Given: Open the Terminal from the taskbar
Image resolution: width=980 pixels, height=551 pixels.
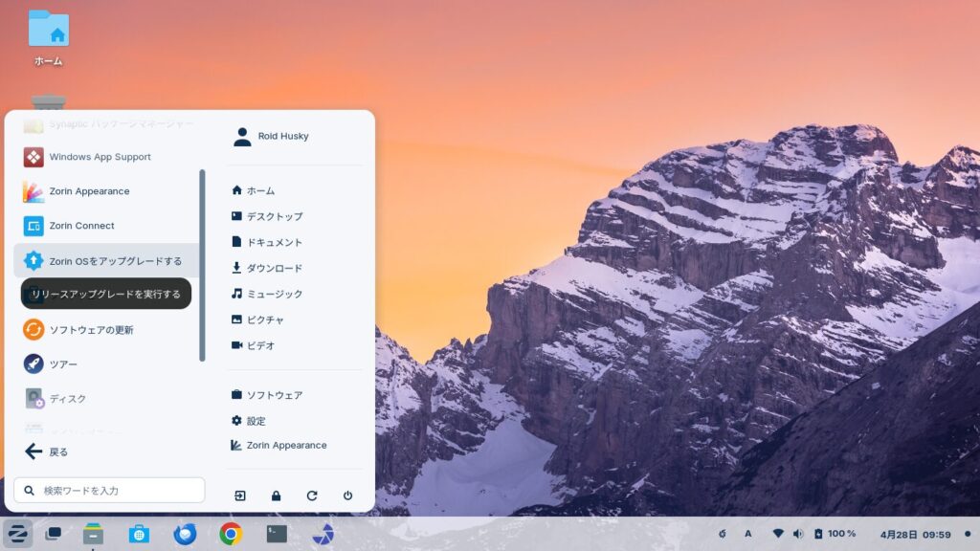Looking at the screenshot, I should click(277, 533).
